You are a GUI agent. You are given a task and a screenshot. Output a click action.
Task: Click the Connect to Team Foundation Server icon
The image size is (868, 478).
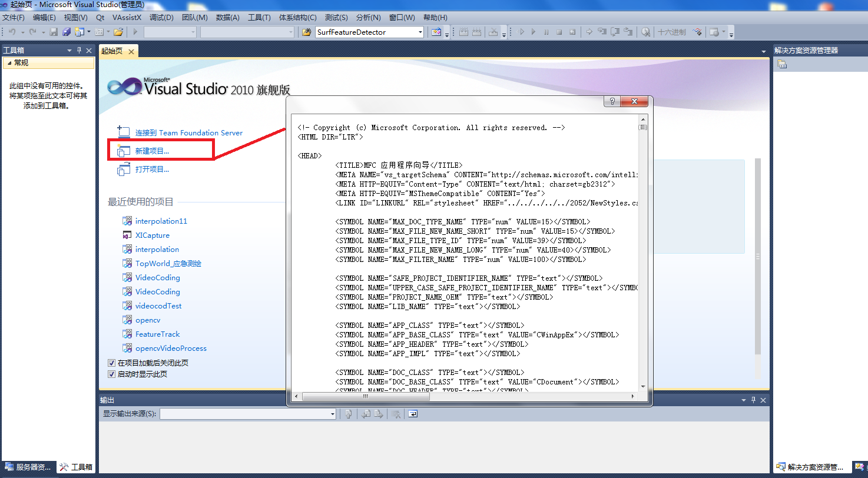(x=123, y=132)
